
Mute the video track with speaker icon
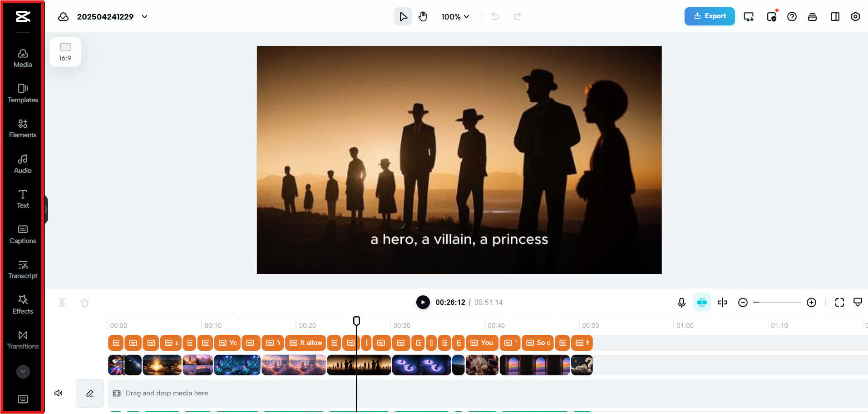pos(59,393)
